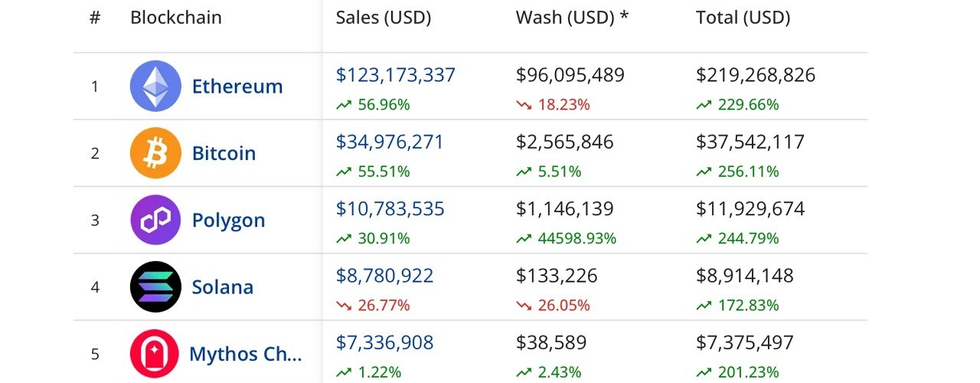Sort by the Wash (USD) * column header
This screenshot has height=383, width=980.
572,18
